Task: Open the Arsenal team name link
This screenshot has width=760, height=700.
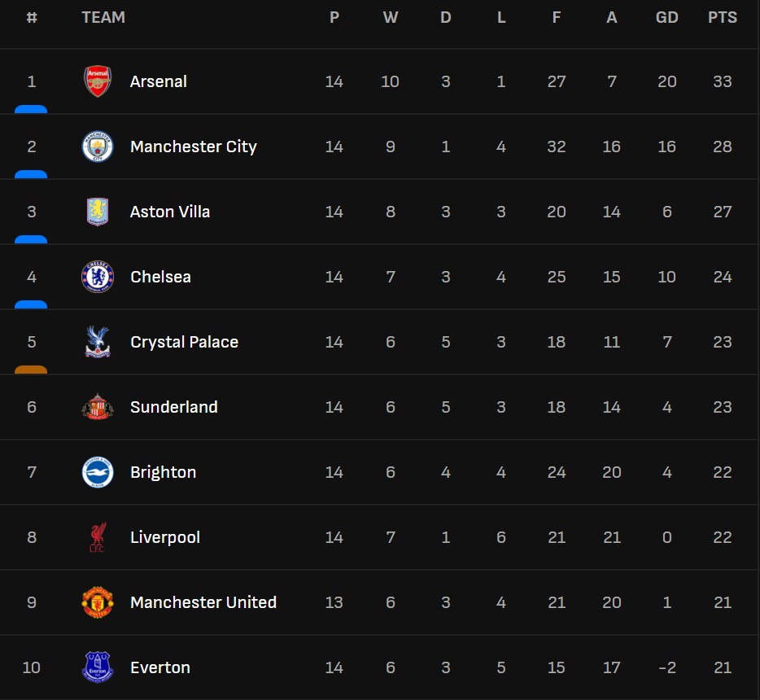Action: 159,81
